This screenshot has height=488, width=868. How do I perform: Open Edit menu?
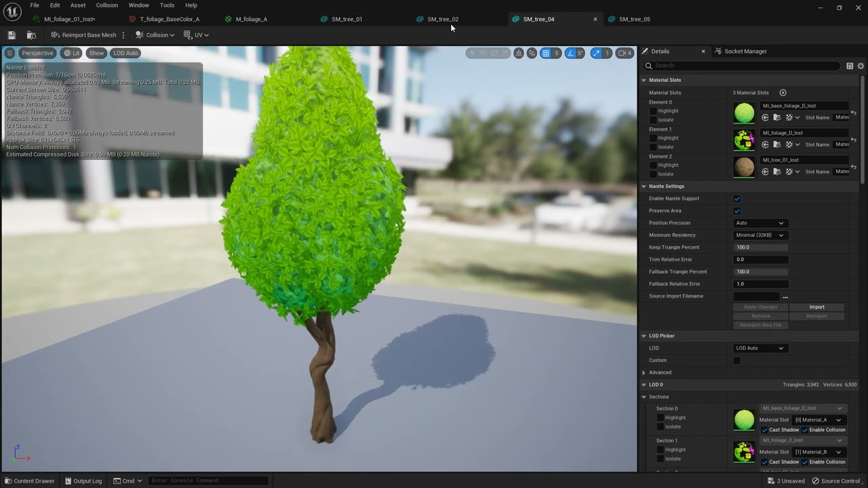pos(55,5)
